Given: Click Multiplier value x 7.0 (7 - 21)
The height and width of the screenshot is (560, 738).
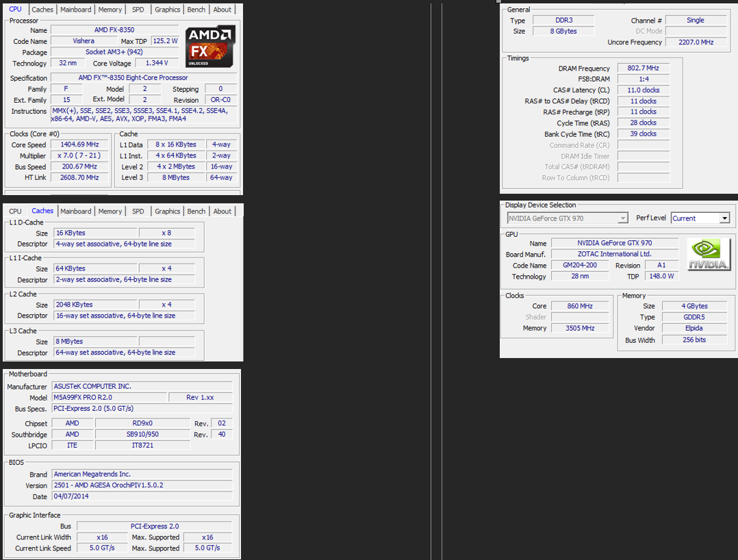Looking at the screenshot, I should tap(79, 155).
